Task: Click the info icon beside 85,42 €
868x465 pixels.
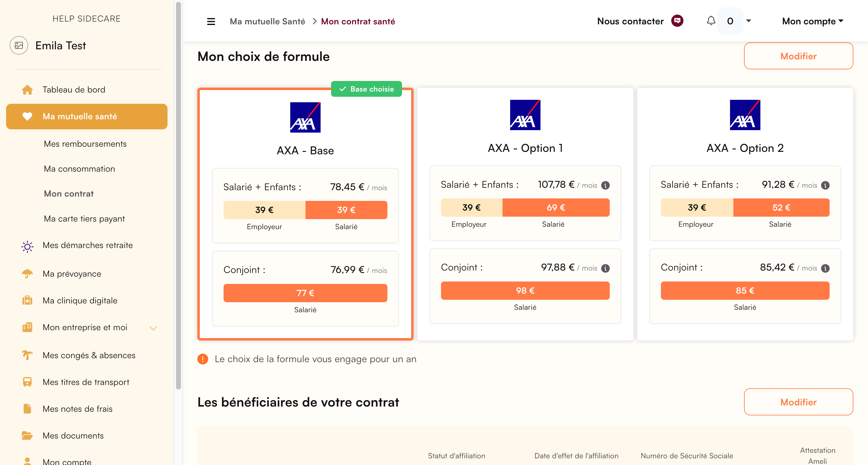Action: tap(825, 268)
